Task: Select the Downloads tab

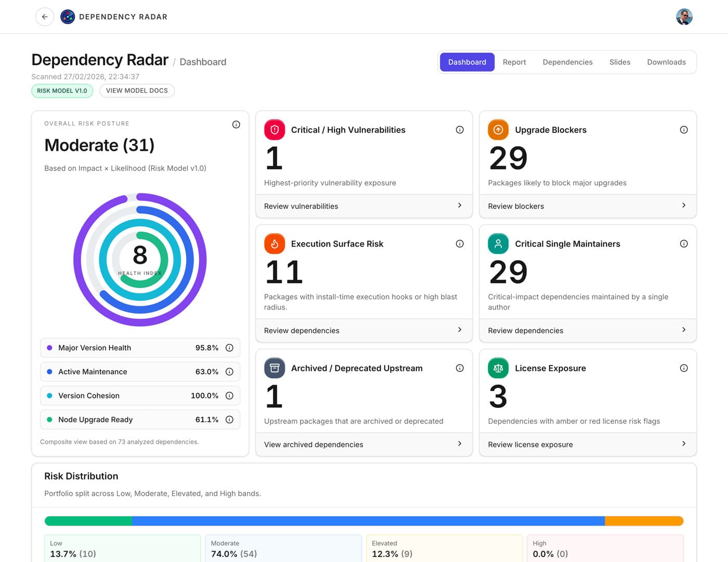Action: (x=666, y=62)
